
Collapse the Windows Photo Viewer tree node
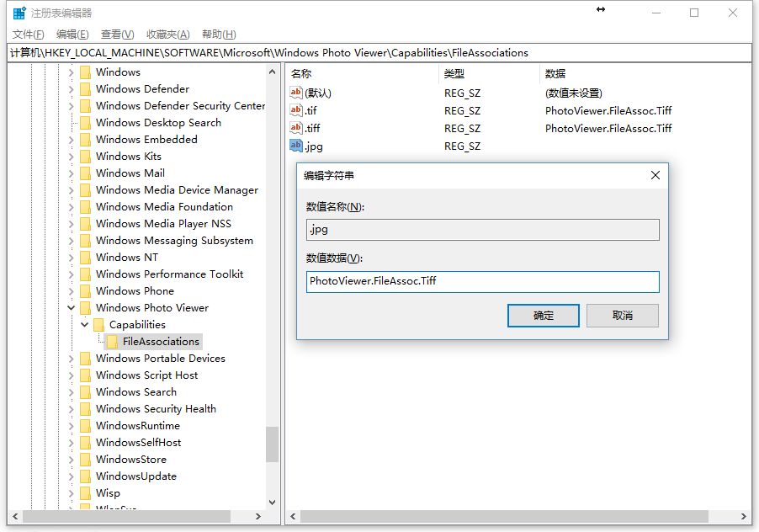(x=72, y=308)
